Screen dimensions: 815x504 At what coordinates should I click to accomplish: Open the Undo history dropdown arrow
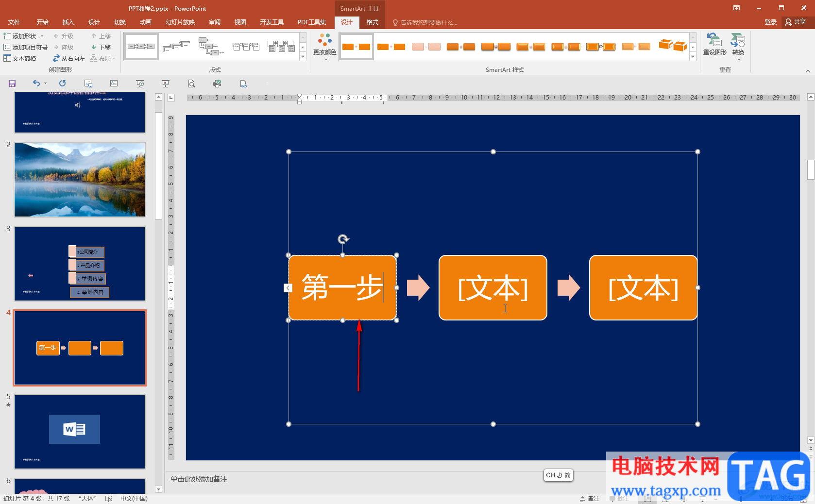click(45, 84)
